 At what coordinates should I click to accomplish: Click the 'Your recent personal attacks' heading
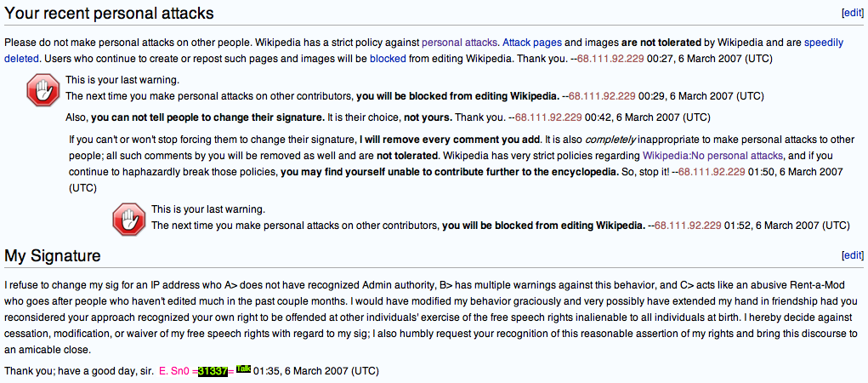click(109, 14)
